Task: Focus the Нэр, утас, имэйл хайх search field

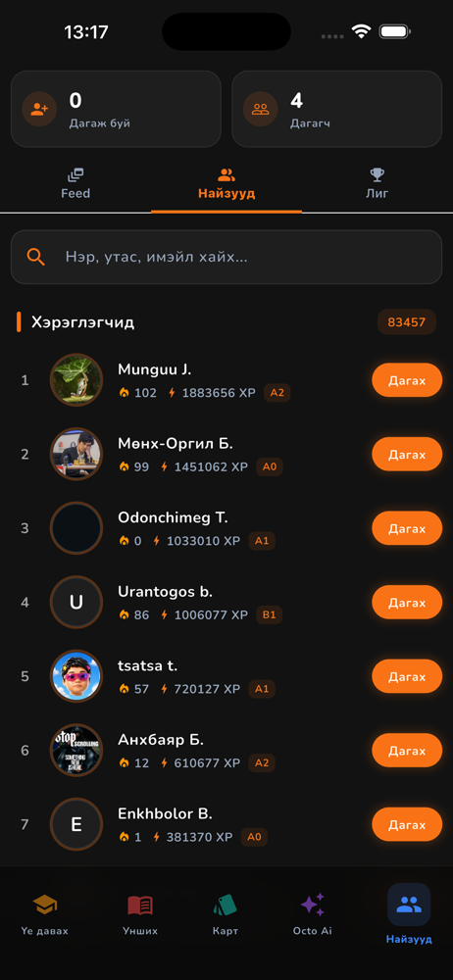Action: pyautogui.click(x=226, y=257)
